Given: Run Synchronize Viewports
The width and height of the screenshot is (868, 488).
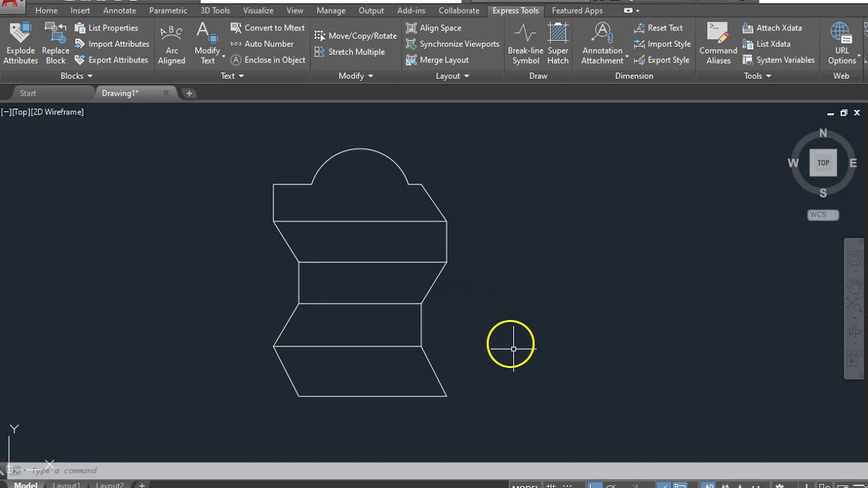Looking at the screenshot, I should point(452,44).
